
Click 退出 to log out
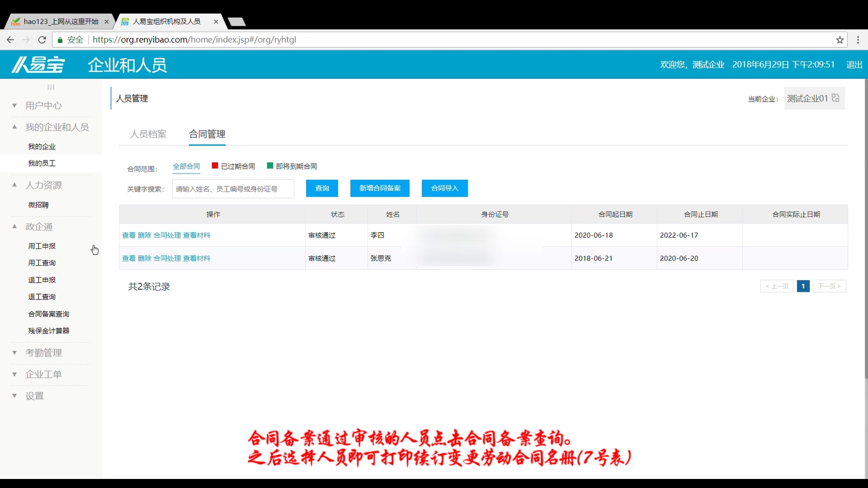click(x=854, y=65)
